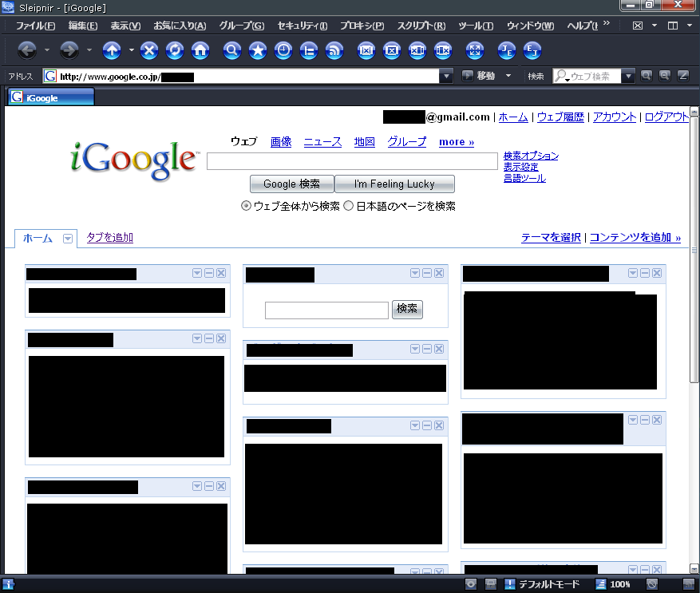
Task: Reload the page with the refresh icon
Action: click(x=175, y=51)
